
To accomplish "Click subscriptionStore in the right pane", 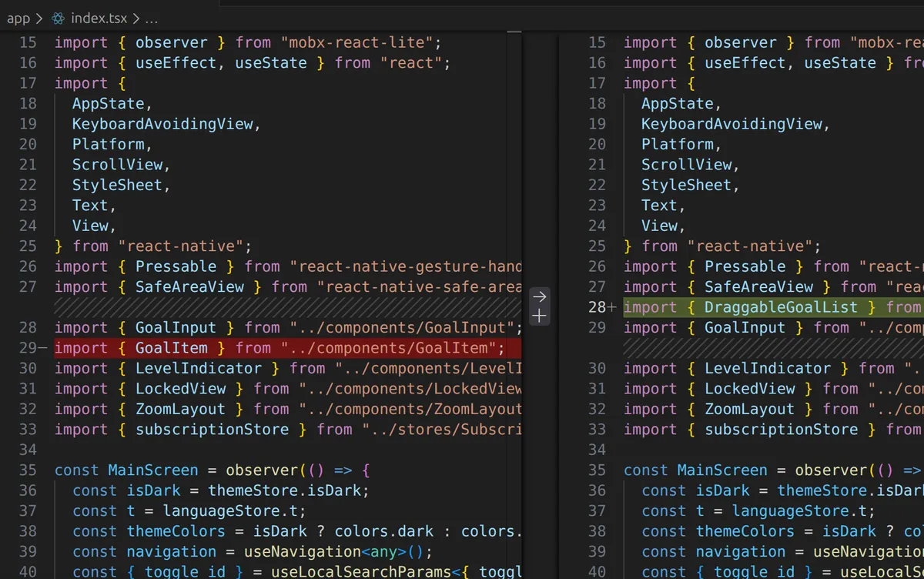I will point(781,430).
